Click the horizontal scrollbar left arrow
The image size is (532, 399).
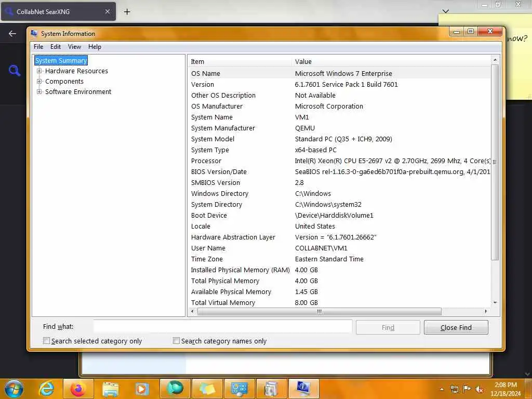(x=192, y=311)
